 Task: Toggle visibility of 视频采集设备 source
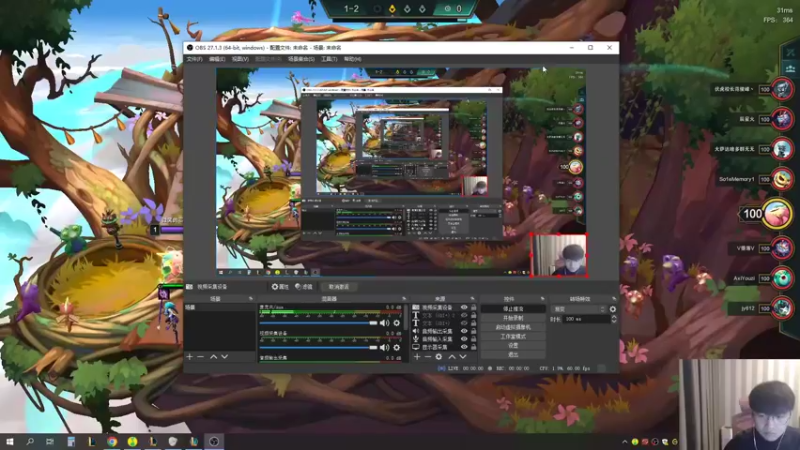click(x=464, y=308)
